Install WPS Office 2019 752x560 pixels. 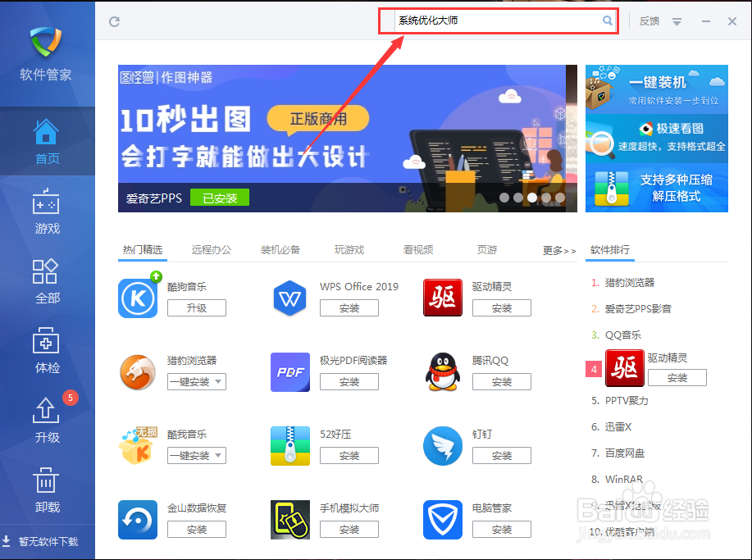(349, 307)
